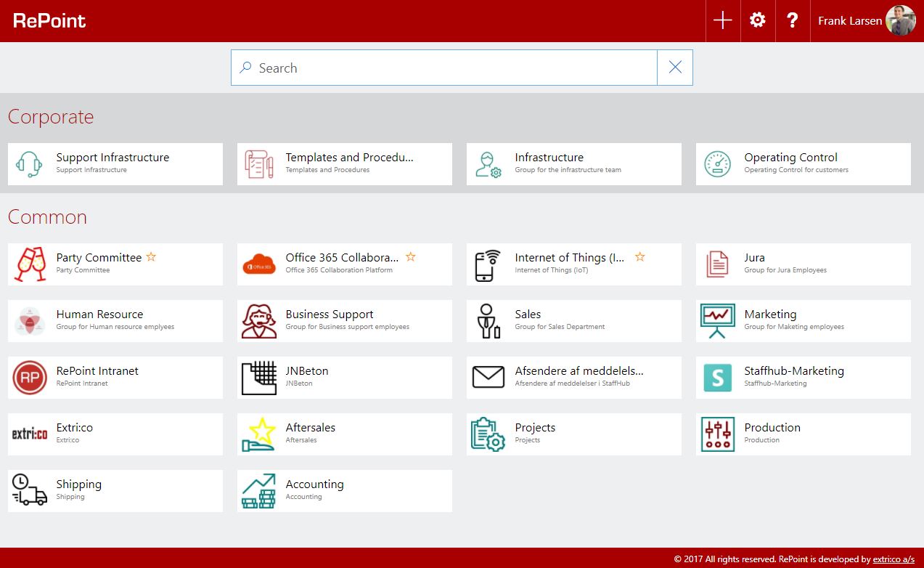The width and height of the screenshot is (924, 568).
Task: Click Projects clipboard gear icon
Action: click(x=488, y=434)
